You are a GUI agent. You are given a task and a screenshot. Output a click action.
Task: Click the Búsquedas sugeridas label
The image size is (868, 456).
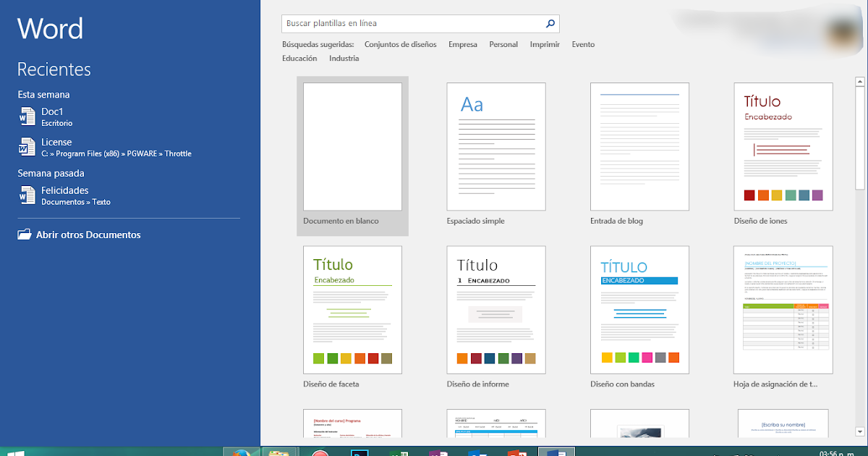point(318,44)
